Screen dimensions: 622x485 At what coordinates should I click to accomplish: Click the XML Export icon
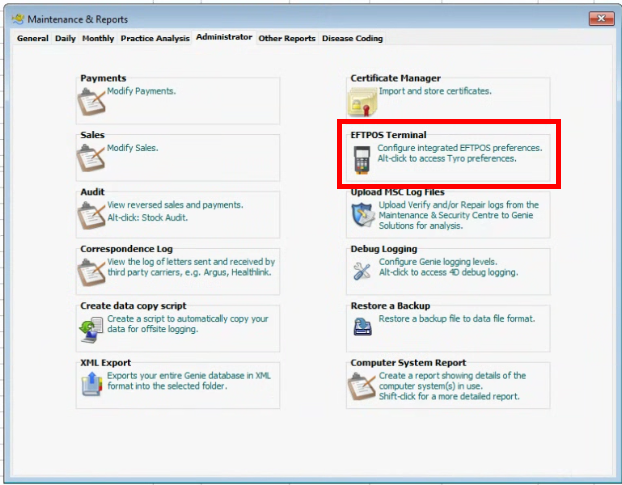pyautogui.click(x=91, y=385)
